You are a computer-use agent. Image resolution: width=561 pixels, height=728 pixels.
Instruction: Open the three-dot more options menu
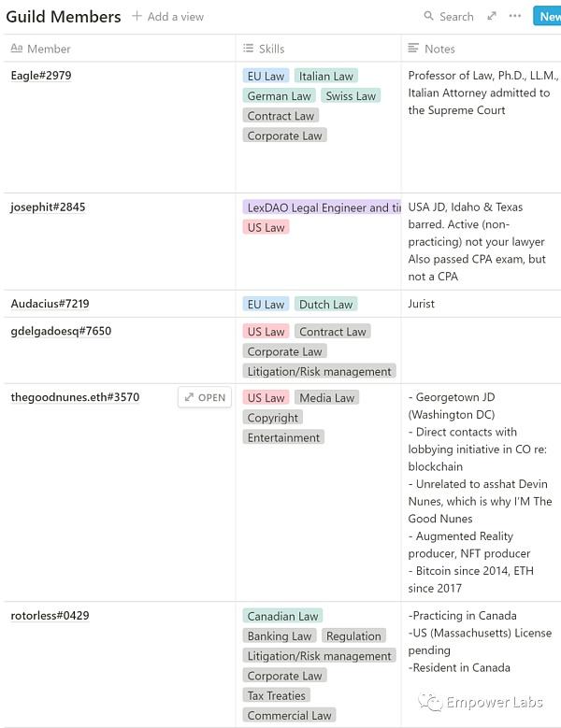tap(515, 16)
